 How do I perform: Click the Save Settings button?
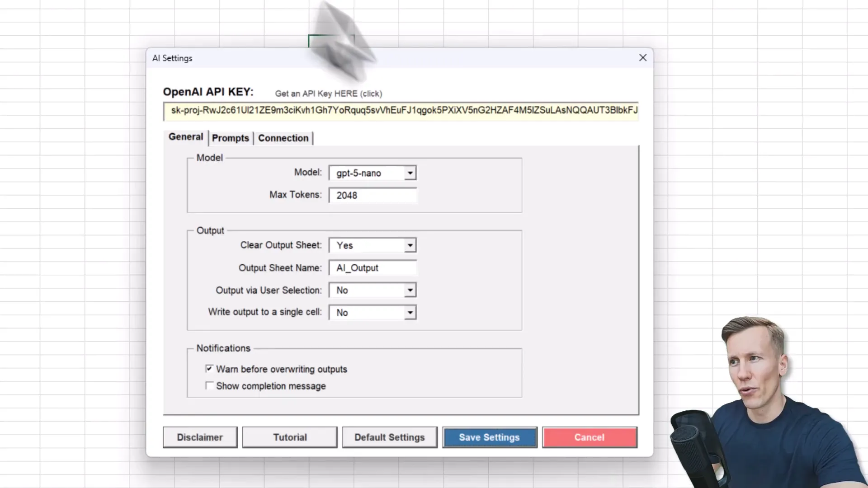click(x=489, y=437)
